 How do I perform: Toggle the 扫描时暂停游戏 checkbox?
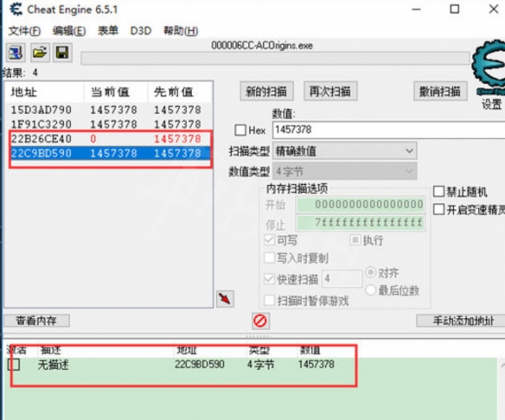click(x=269, y=301)
